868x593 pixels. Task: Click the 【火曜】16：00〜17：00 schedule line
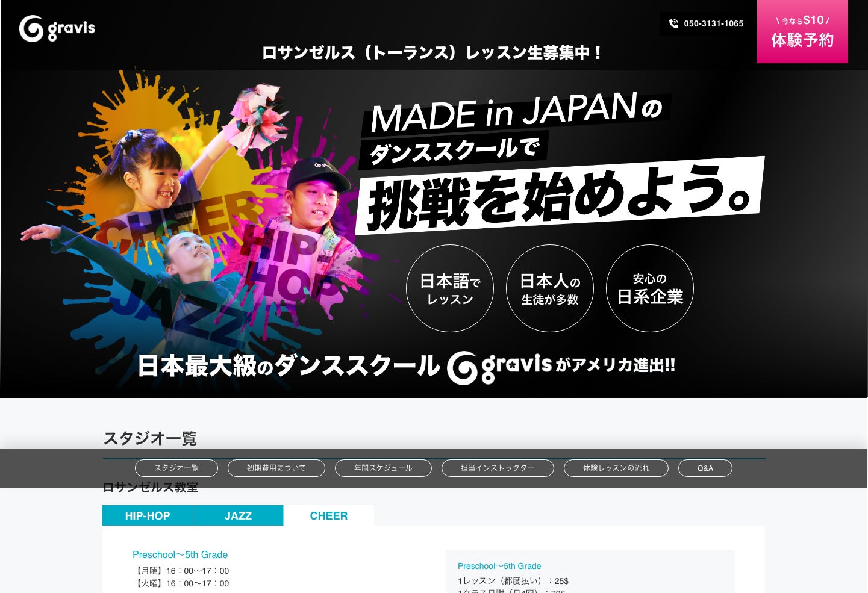click(x=181, y=583)
